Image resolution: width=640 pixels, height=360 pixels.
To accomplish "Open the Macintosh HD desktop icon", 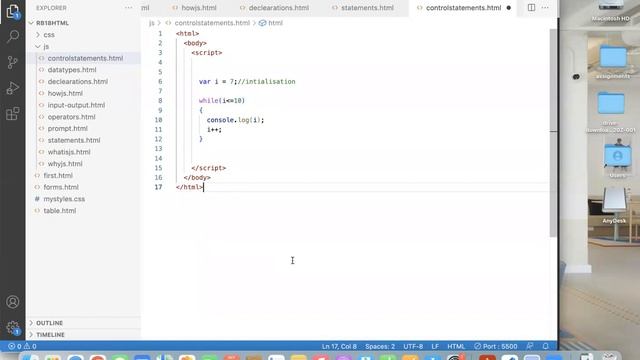I will tap(611, 11).
